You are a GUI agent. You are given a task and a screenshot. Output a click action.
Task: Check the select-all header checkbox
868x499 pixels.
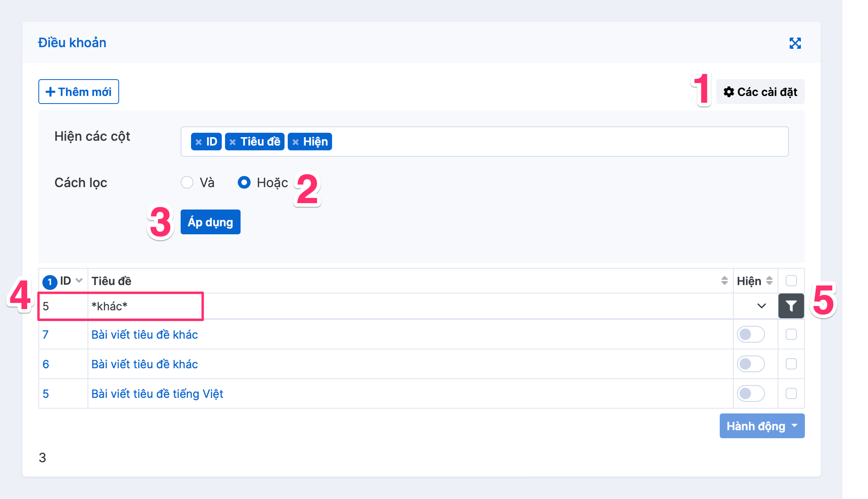point(791,281)
